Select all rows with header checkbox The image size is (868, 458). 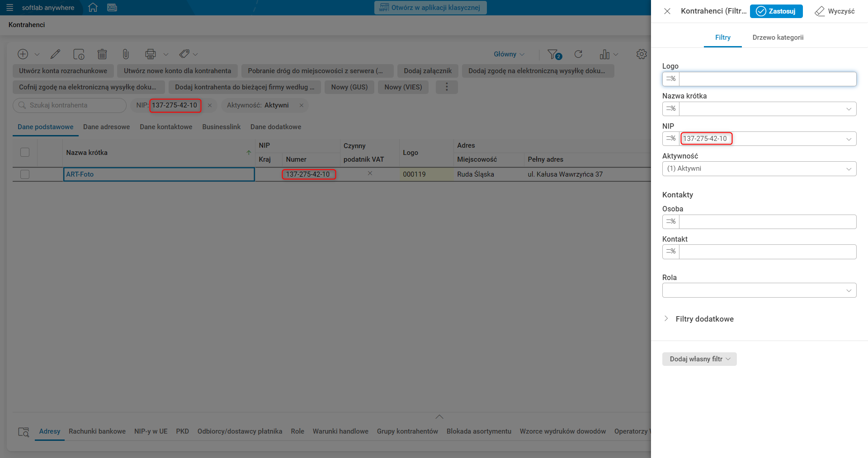tap(25, 152)
